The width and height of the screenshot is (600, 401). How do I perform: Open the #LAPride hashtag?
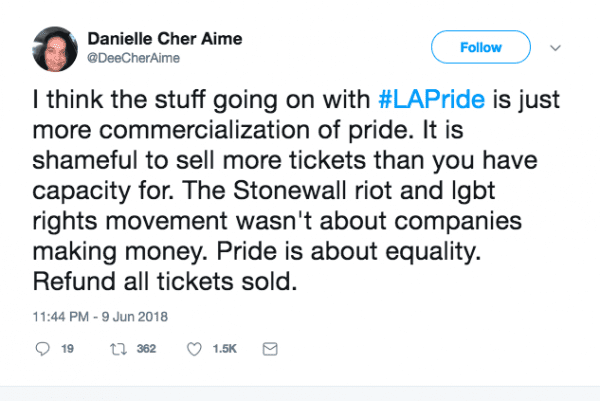pos(432,99)
